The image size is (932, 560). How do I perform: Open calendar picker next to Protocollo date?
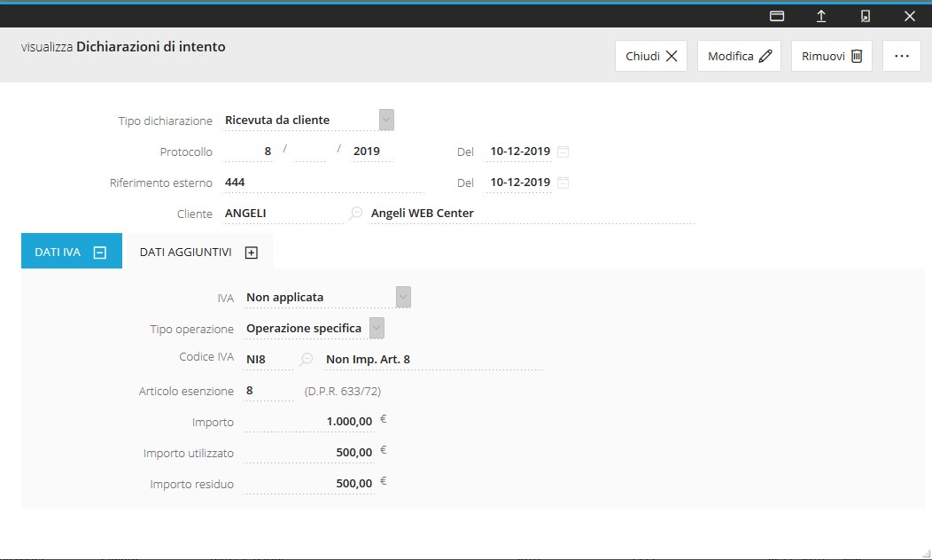(563, 152)
